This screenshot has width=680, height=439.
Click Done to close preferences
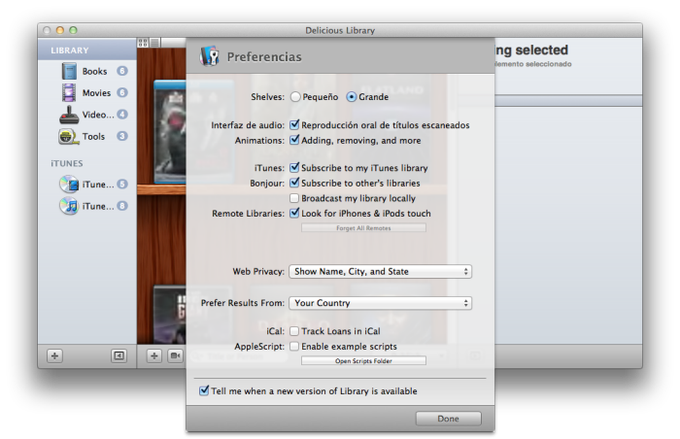click(448, 419)
